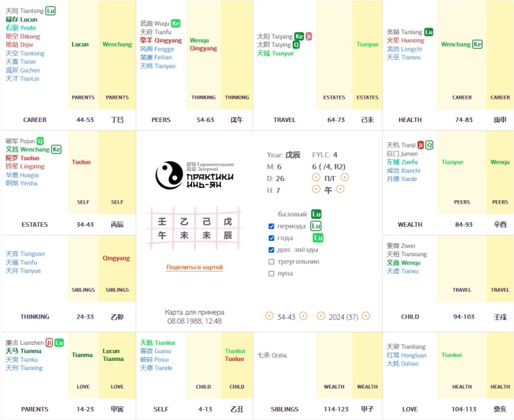Advance one year from 2024 (37)

366,316
